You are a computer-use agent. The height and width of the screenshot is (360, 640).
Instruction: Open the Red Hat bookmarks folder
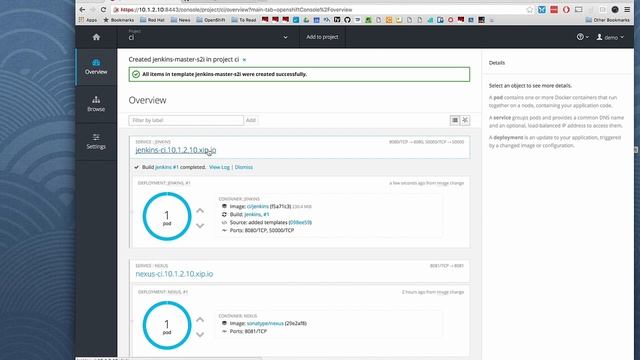[152, 20]
